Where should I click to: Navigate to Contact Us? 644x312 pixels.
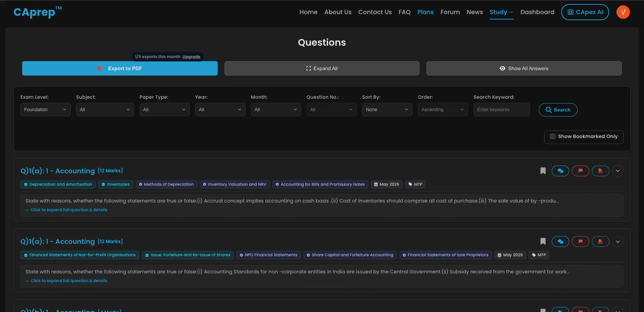click(375, 12)
